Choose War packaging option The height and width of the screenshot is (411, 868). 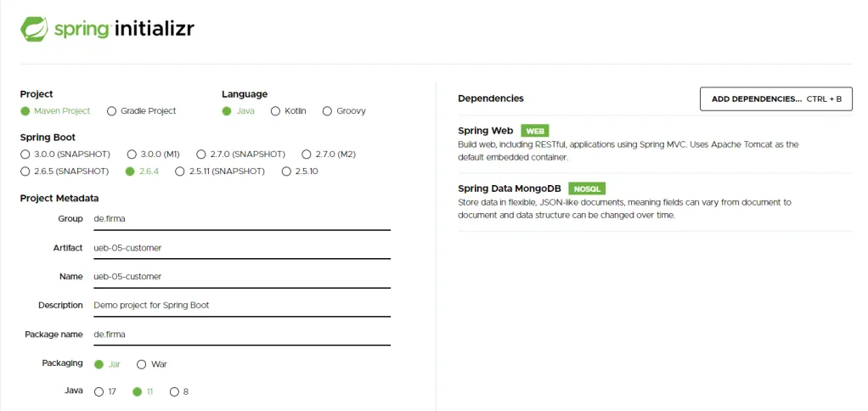[x=152, y=364]
